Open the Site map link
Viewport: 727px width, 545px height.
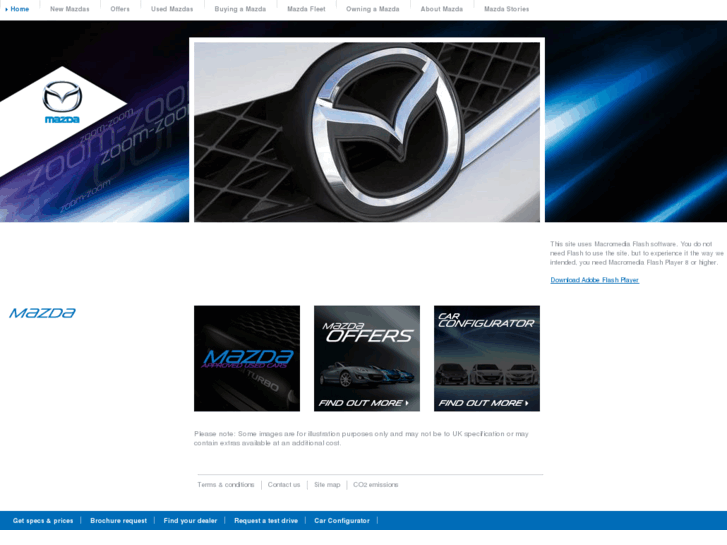tap(327, 485)
